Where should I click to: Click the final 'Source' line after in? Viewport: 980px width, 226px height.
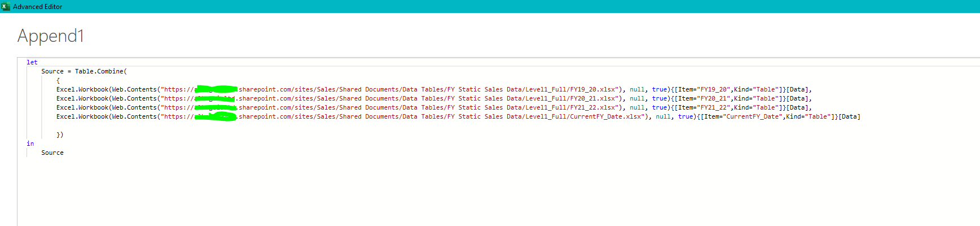[52, 153]
